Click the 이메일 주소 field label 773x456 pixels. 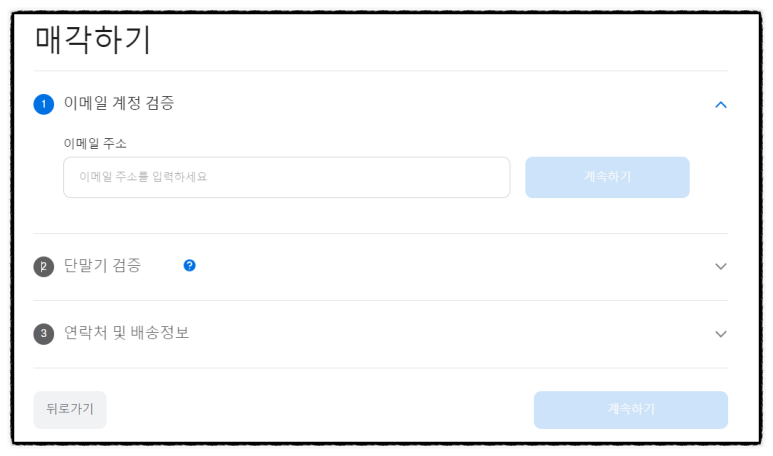click(95, 143)
